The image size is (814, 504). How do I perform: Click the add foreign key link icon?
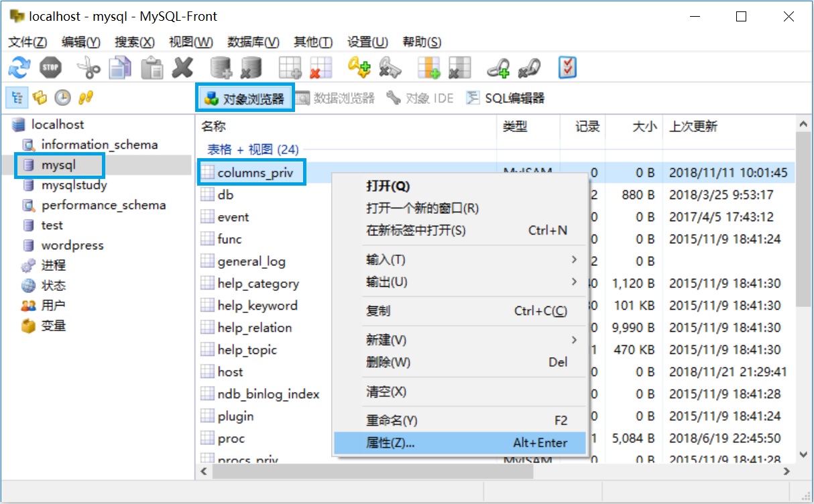point(498,67)
